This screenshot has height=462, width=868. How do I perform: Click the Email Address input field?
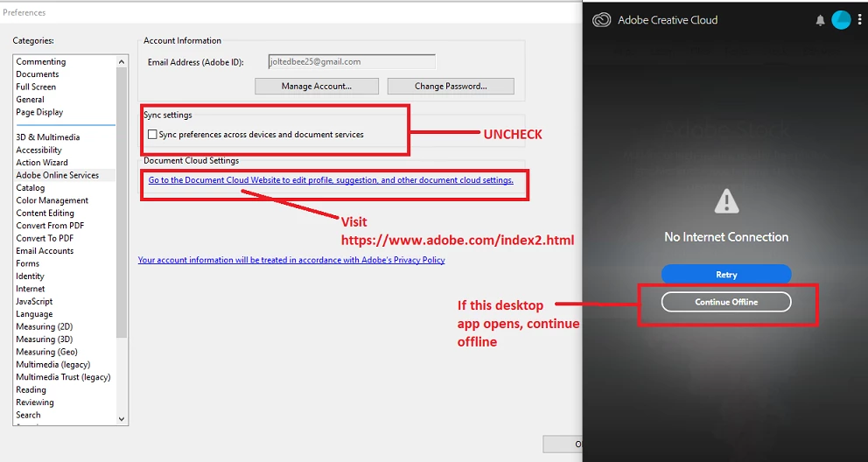coord(352,62)
